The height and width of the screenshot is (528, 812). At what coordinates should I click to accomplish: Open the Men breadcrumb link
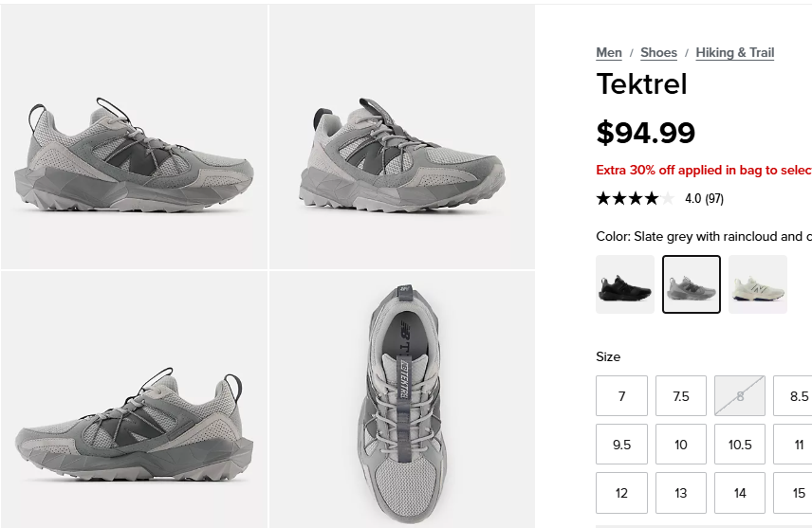tap(608, 53)
